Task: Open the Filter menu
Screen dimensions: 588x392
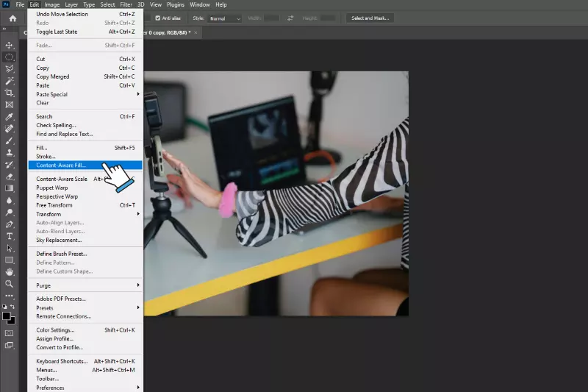Action: click(x=126, y=4)
